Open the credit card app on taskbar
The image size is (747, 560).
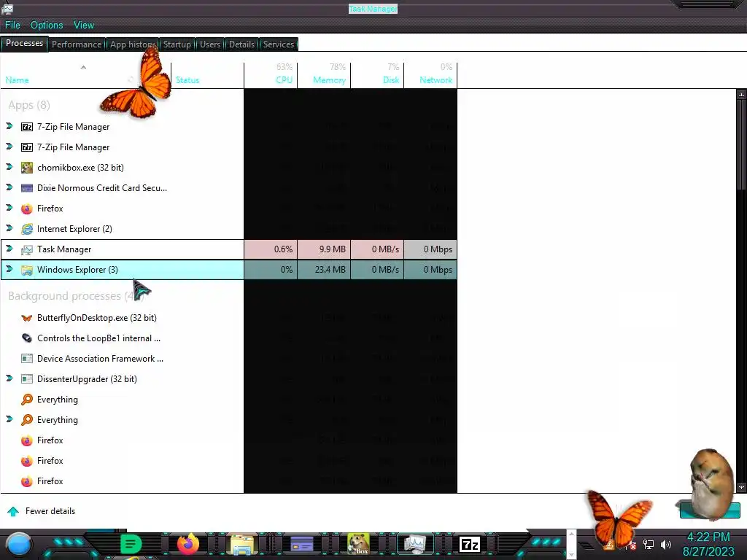[x=301, y=544]
